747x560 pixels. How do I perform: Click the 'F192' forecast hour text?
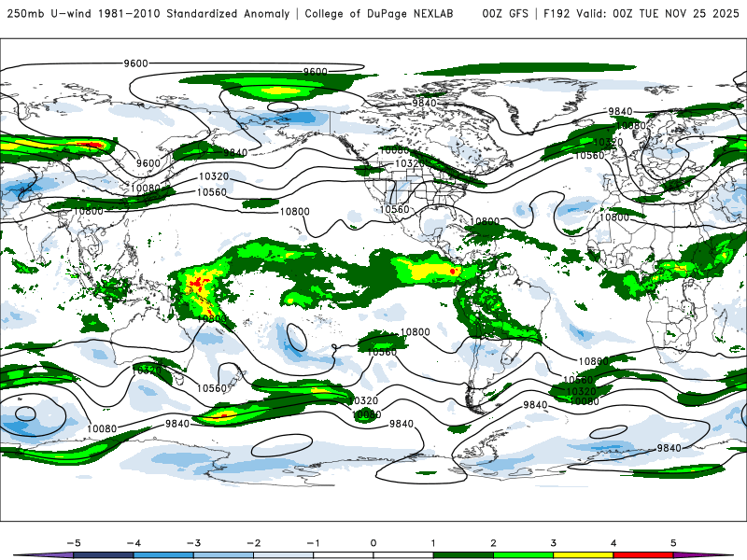pyautogui.click(x=557, y=13)
